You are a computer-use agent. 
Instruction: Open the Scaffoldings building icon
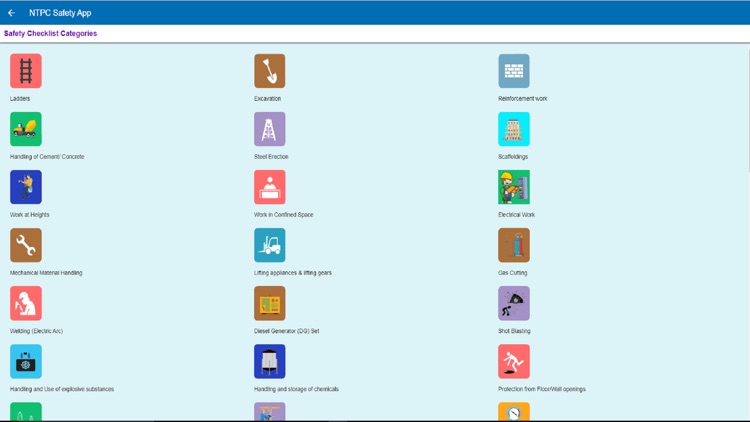pyautogui.click(x=514, y=129)
